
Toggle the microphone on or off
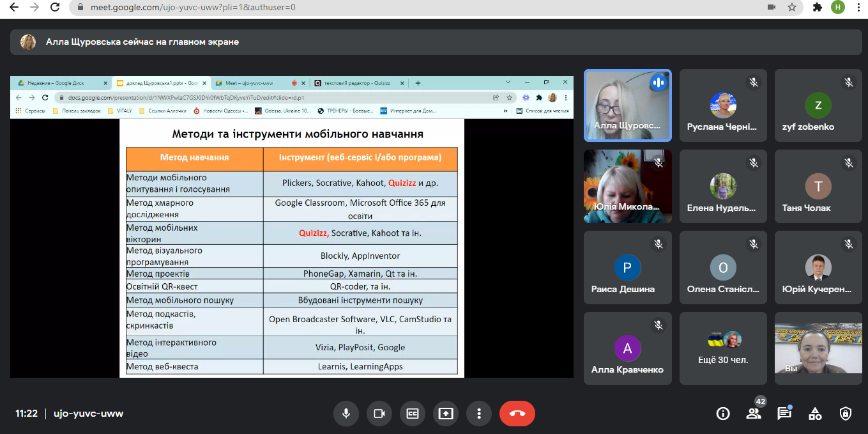pos(346,414)
